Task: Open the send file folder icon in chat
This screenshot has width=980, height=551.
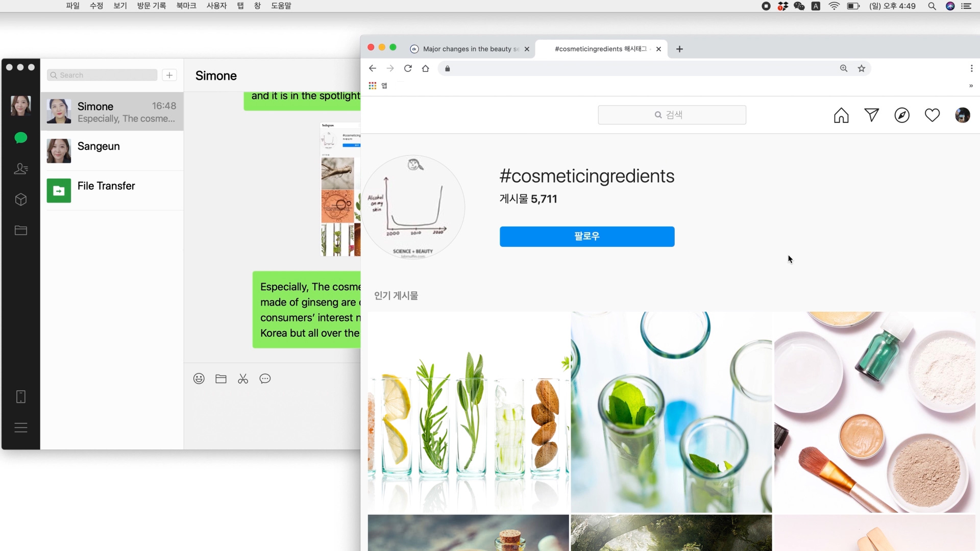Action: 221,379
